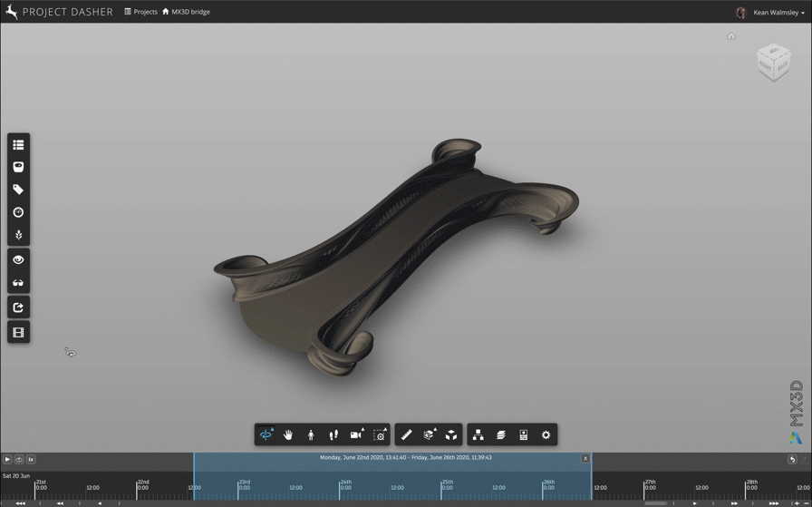
Task: Go to MX3D bridge breadcrumb
Action: (186, 12)
